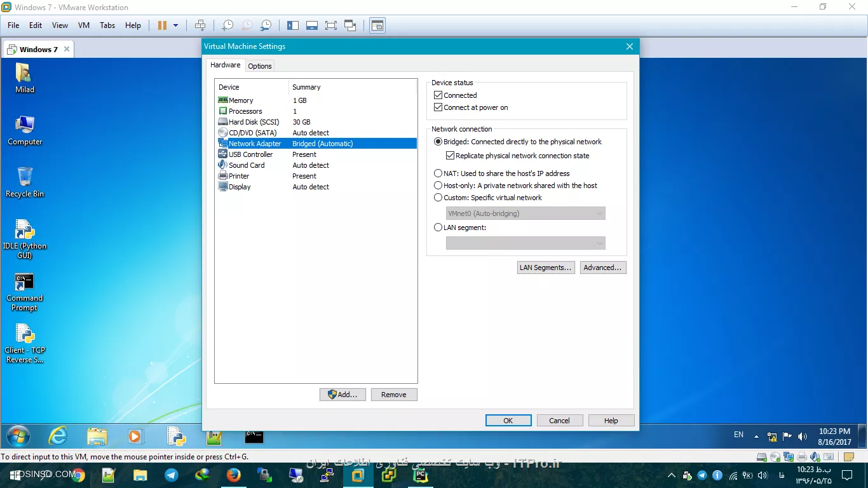868x488 pixels.
Task: Click the Windows 7 Start orb
Action: pyautogui.click(x=18, y=436)
